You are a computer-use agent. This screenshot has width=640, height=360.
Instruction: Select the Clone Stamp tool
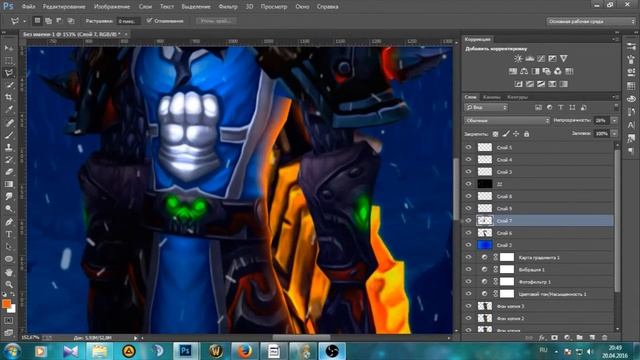[x=9, y=147]
